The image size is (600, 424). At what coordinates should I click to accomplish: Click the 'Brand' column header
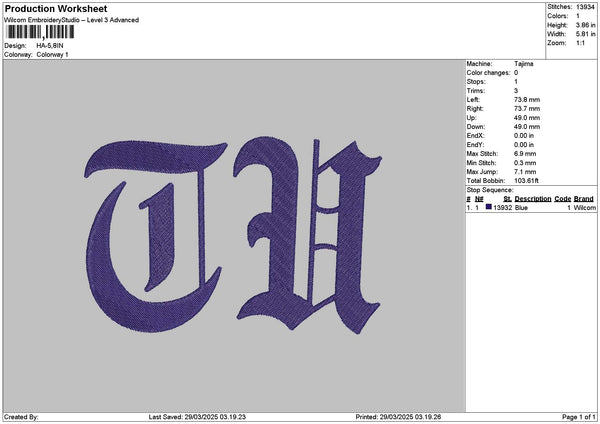click(x=584, y=199)
